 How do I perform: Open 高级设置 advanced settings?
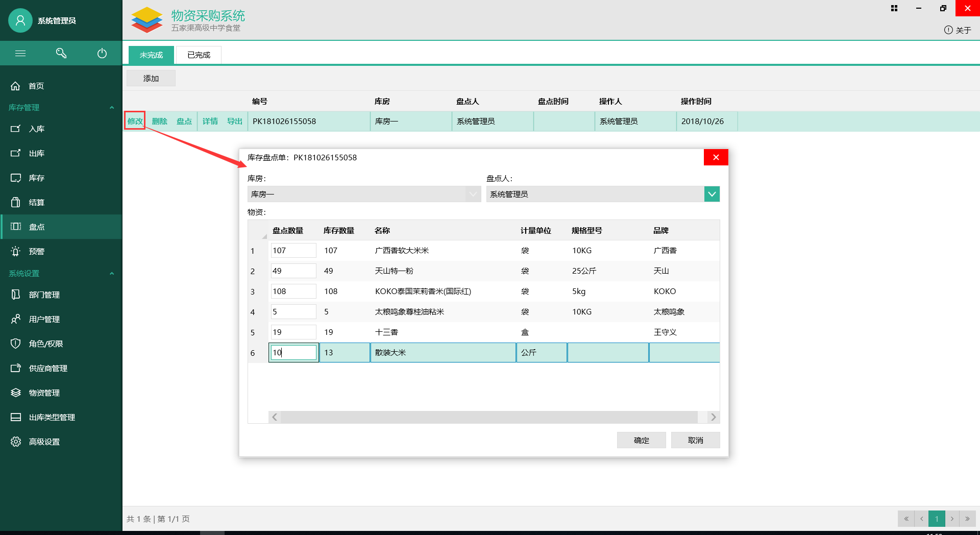click(x=44, y=442)
